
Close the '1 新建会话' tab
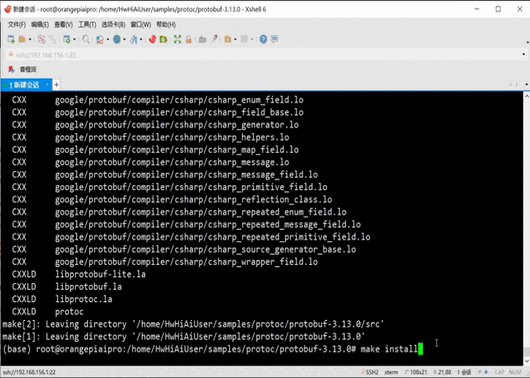[47, 84]
